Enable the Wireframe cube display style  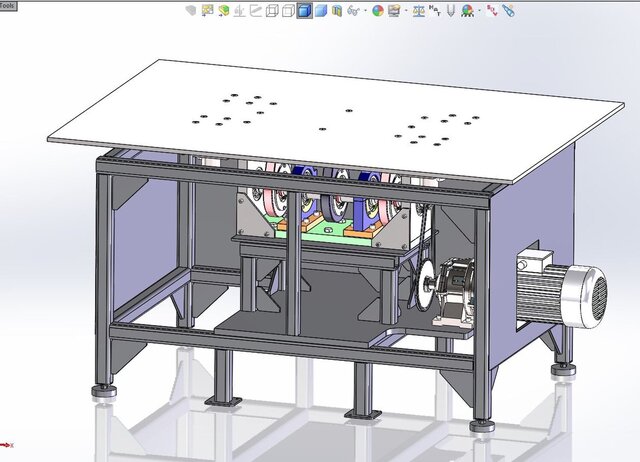click(271, 11)
